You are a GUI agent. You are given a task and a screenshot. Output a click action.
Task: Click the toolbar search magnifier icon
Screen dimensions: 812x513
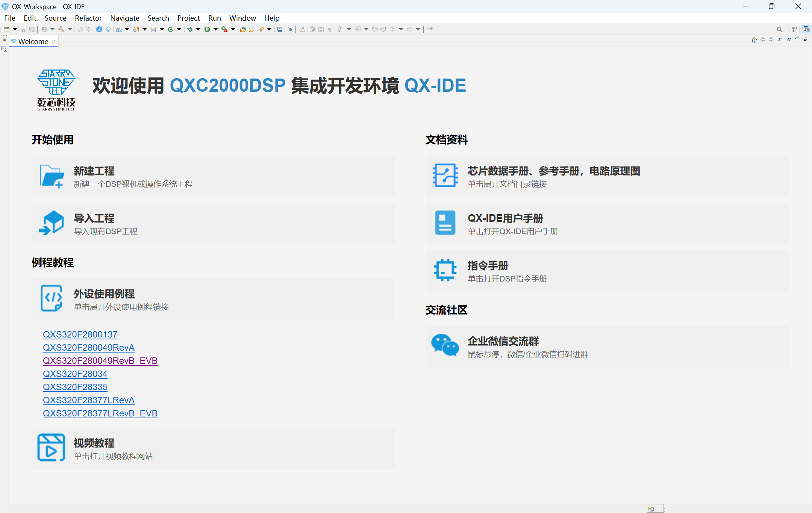[x=780, y=29]
